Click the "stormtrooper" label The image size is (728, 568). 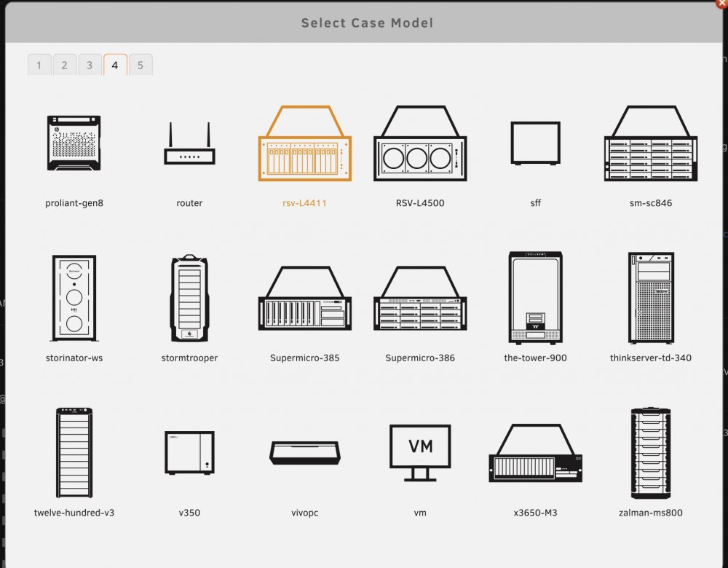tap(189, 358)
